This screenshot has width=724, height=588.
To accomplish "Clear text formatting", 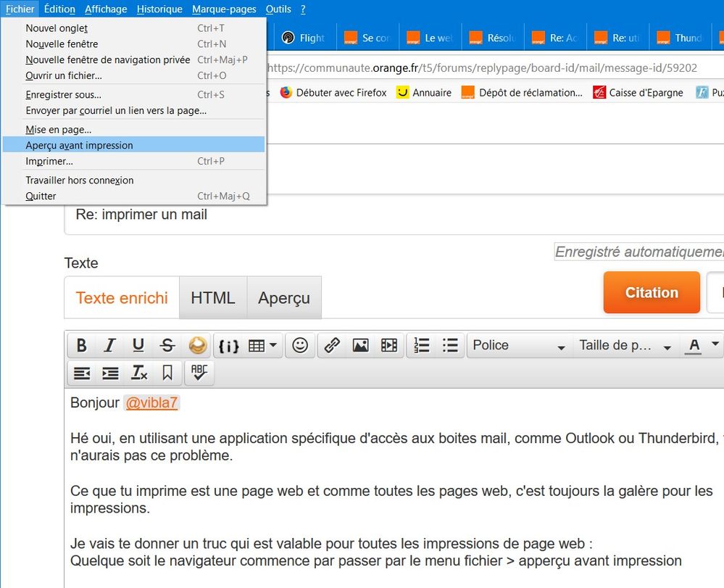I will [139, 373].
